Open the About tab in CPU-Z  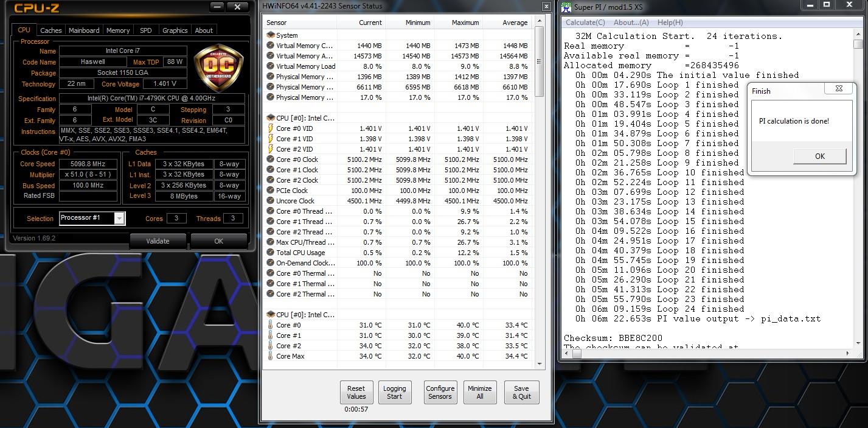click(204, 30)
